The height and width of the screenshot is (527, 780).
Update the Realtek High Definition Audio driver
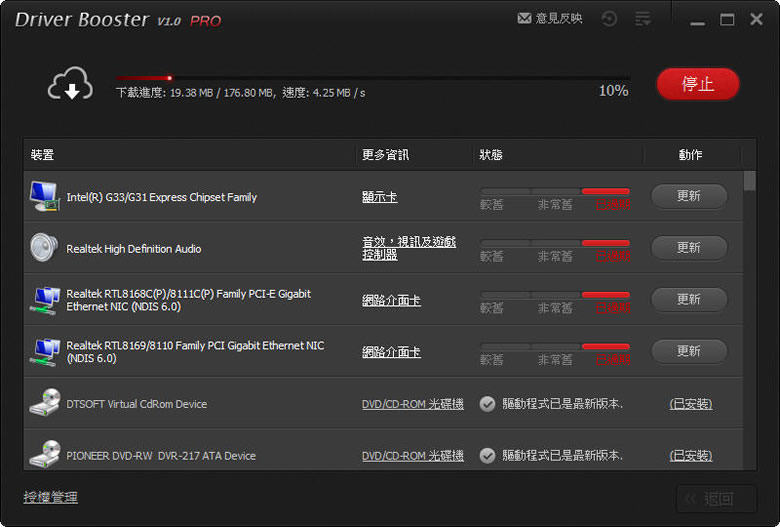(x=688, y=248)
